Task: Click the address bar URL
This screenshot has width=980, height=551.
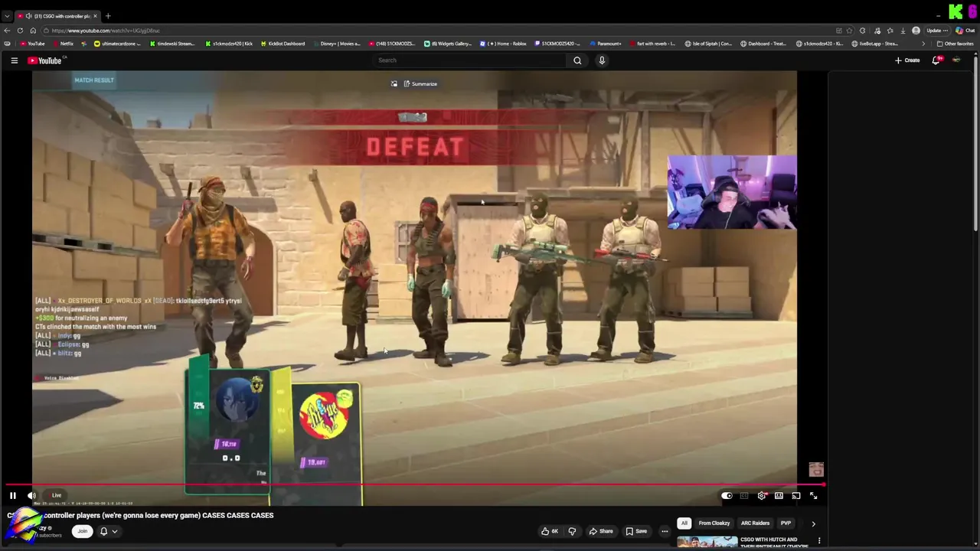Action: [106, 31]
